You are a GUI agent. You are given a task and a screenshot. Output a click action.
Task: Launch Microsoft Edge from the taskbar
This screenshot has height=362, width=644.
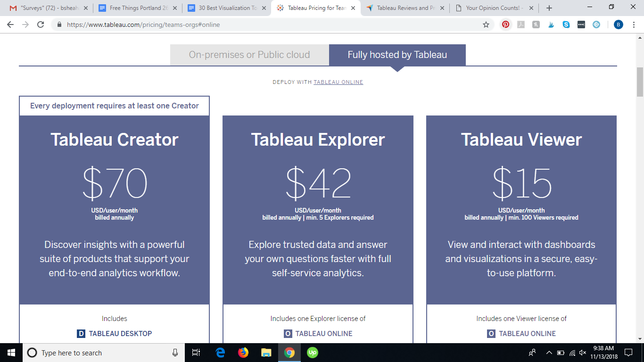point(220,353)
